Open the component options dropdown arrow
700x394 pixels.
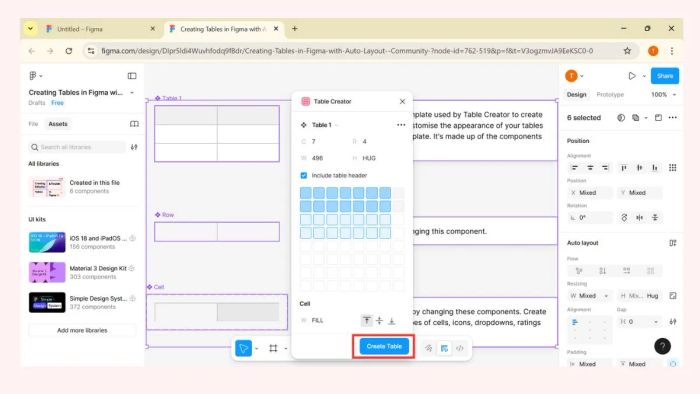pos(646,118)
